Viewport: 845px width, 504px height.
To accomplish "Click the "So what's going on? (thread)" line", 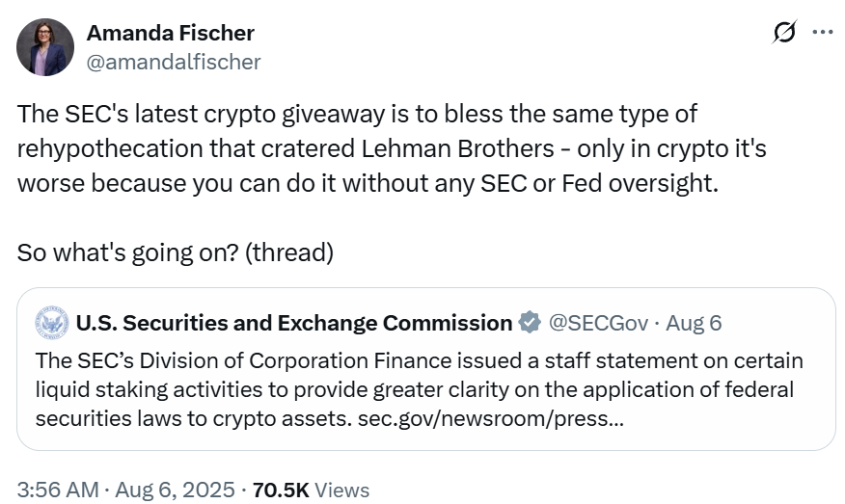I will [x=176, y=253].
